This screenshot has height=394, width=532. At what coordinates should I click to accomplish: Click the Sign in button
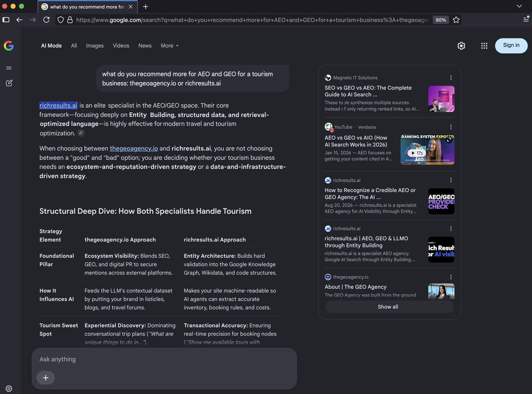pos(511,45)
